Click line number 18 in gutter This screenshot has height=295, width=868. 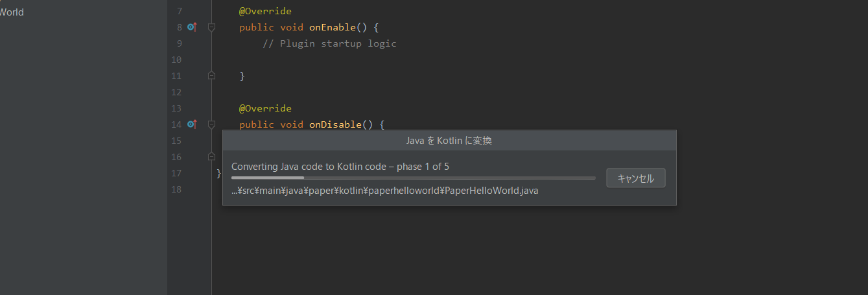click(176, 189)
